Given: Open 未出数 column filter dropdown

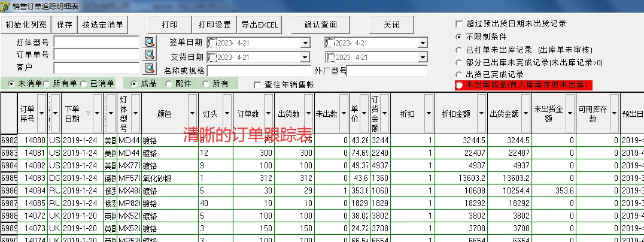Looking at the screenshot, I should pos(344,113).
